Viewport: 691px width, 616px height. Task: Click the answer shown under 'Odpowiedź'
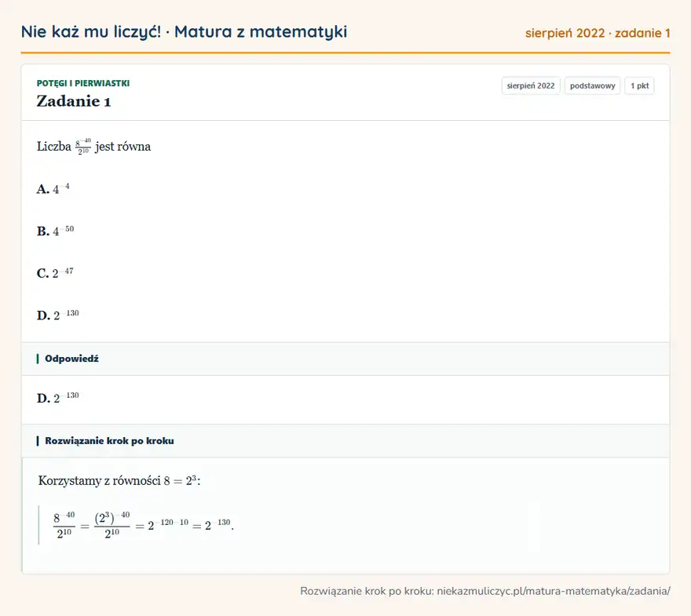[x=58, y=398]
